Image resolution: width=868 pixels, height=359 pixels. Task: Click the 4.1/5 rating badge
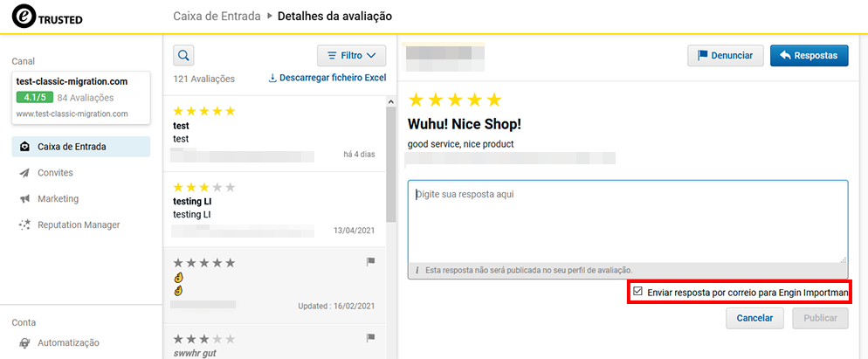pyautogui.click(x=35, y=98)
